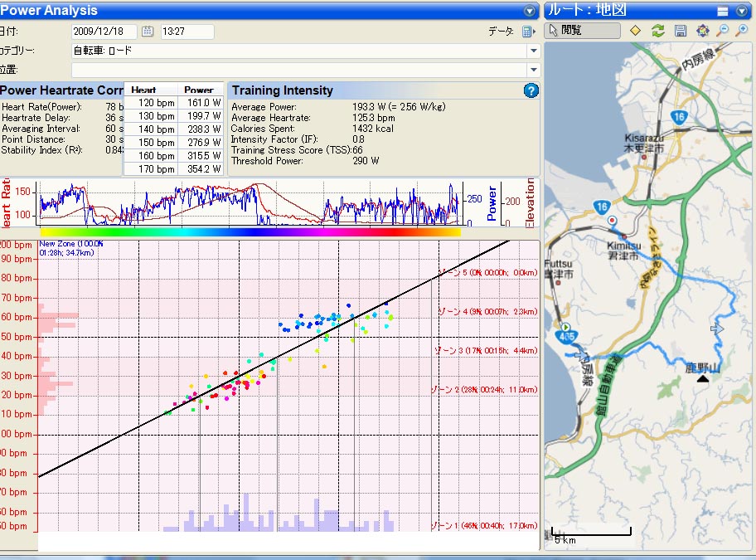Select the browse cursor tool
Viewport: 756px width, 560px height.
click(x=583, y=31)
